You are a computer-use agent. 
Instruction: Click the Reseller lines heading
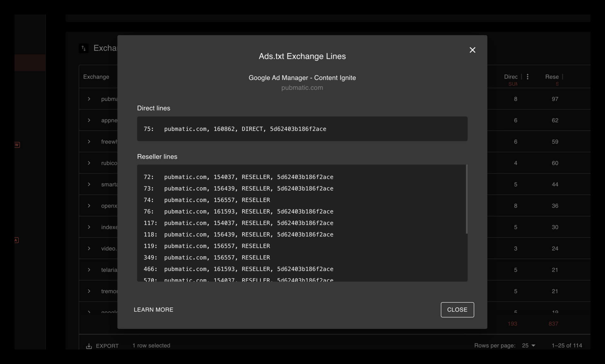157,156
